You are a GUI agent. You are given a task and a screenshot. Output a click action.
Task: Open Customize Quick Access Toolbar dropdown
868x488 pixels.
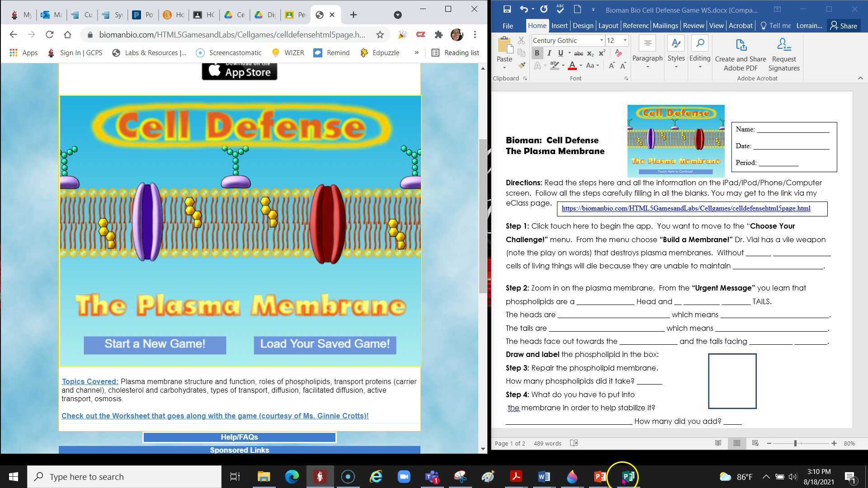(x=594, y=9)
